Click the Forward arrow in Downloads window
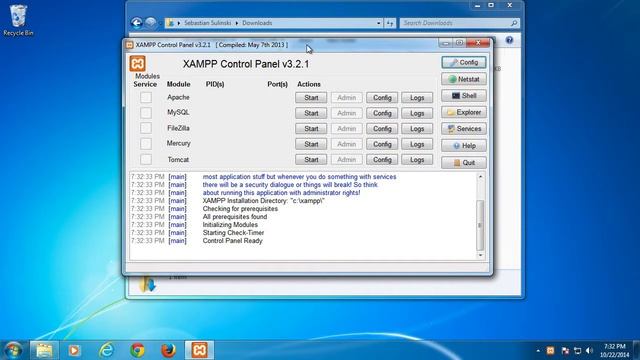640x360 pixels. [151, 23]
